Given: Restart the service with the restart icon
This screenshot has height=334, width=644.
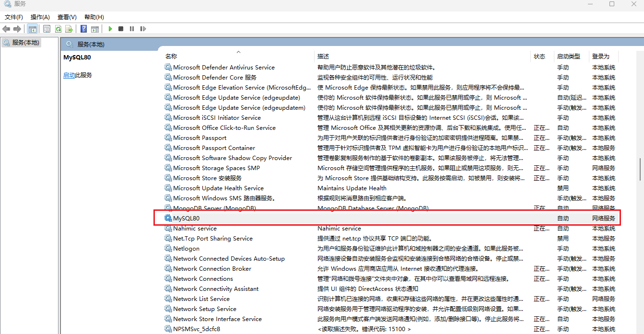Looking at the screenshot, I should pos(143,29).
